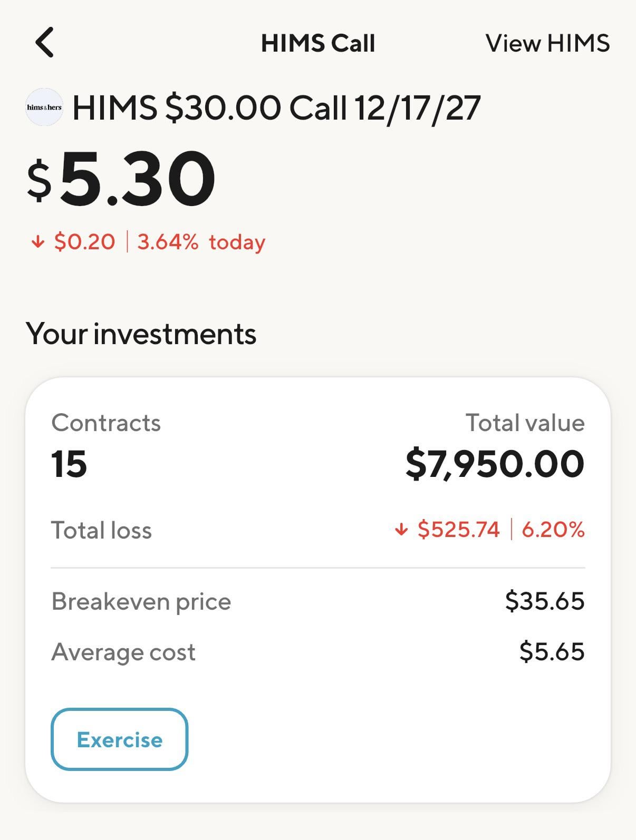Open the View HIMS link
Viewport: 636px width, 840px height.
coord(547,43)
